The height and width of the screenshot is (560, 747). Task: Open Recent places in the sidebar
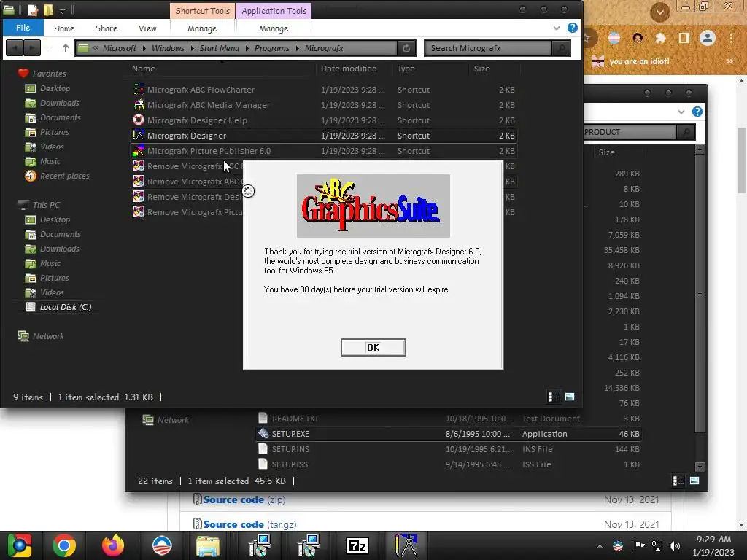click(64, 176)
